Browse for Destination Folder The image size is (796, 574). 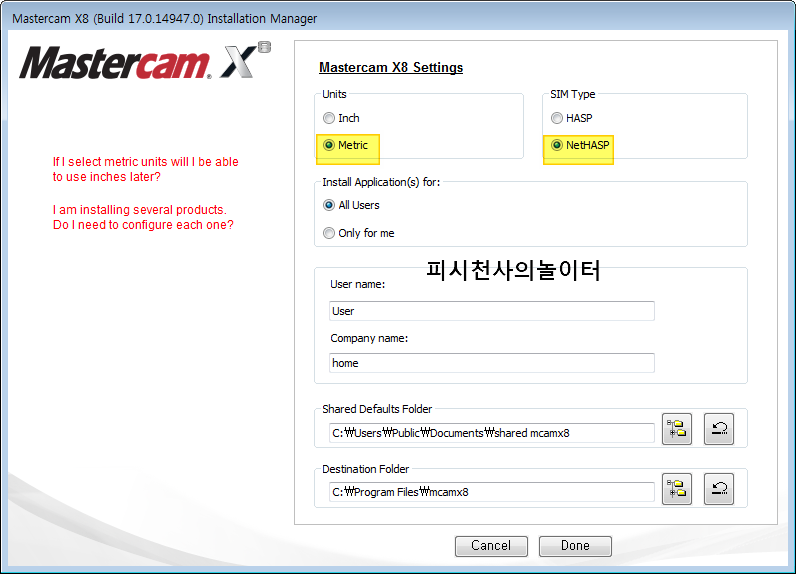pyautogui.click(x=677, y=489)
